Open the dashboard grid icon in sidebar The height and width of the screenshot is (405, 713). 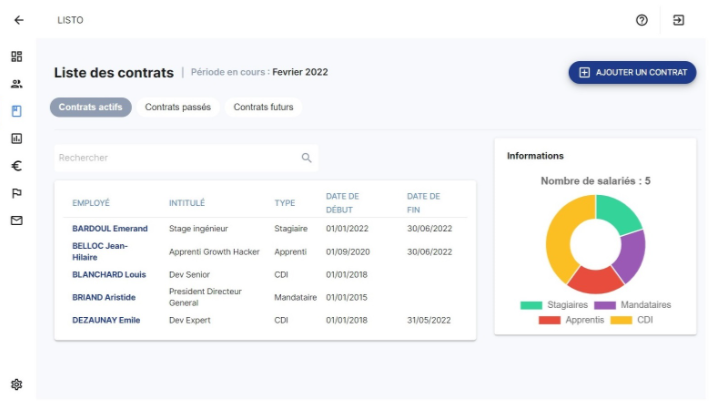(x=16, y=56)
